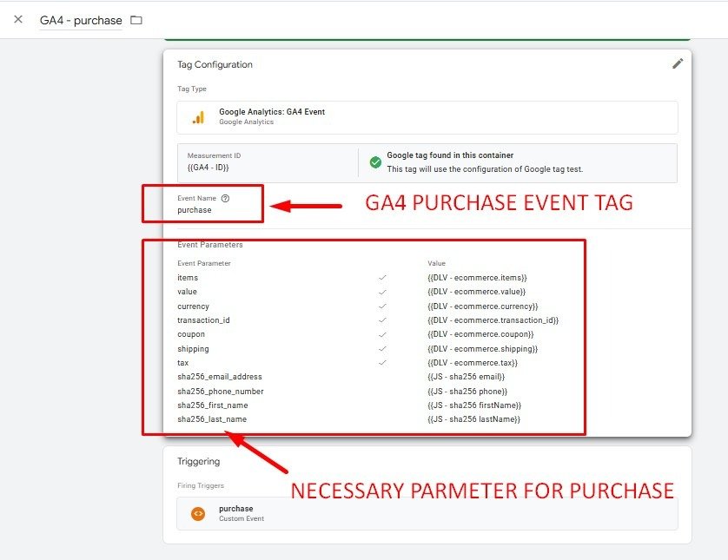The height and width of the screenshot is (560, 728).
Task: Open the purchase Custom Event trigger
Action: pos(427,514)
